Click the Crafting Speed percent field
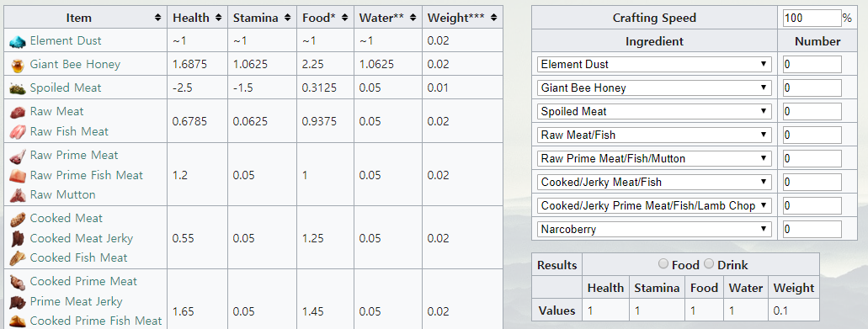 point(812,19)
